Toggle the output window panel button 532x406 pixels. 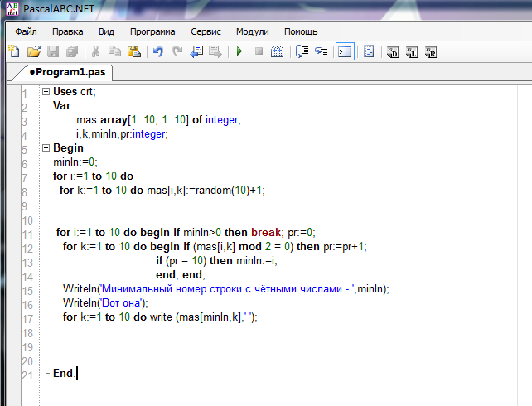pyautogui.click(x=345, y=51)
